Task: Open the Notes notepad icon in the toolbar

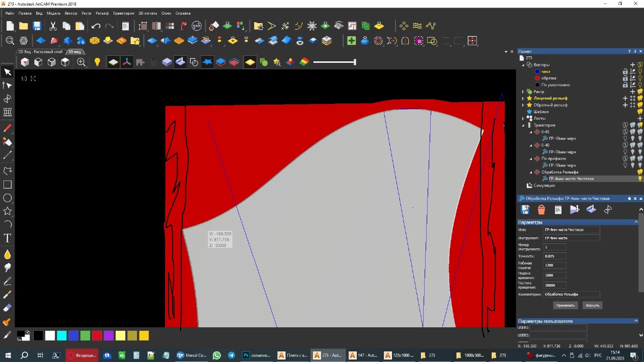Action: (x=125, y=26)
